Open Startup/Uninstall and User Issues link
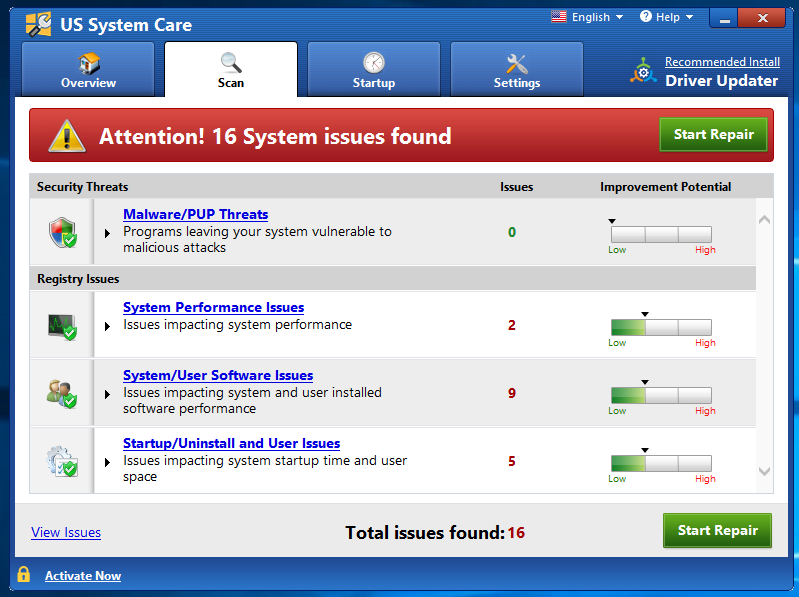 pyautogui.click(x=231, y=443)
